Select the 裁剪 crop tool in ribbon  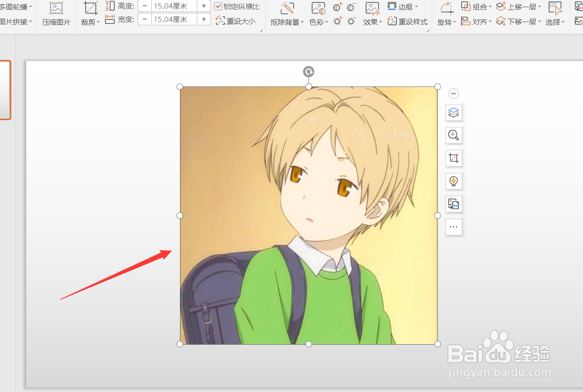[x=90, y=14]
